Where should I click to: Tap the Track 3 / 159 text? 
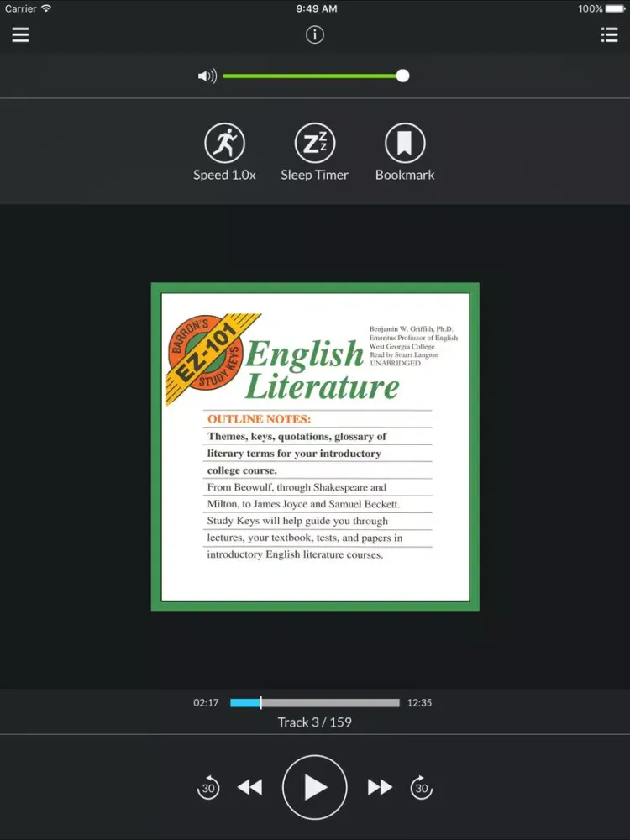click(x=314, y=722)
